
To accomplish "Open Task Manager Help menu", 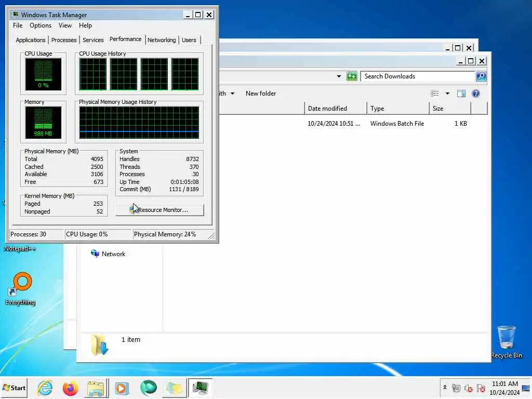I will pos(85,25).
